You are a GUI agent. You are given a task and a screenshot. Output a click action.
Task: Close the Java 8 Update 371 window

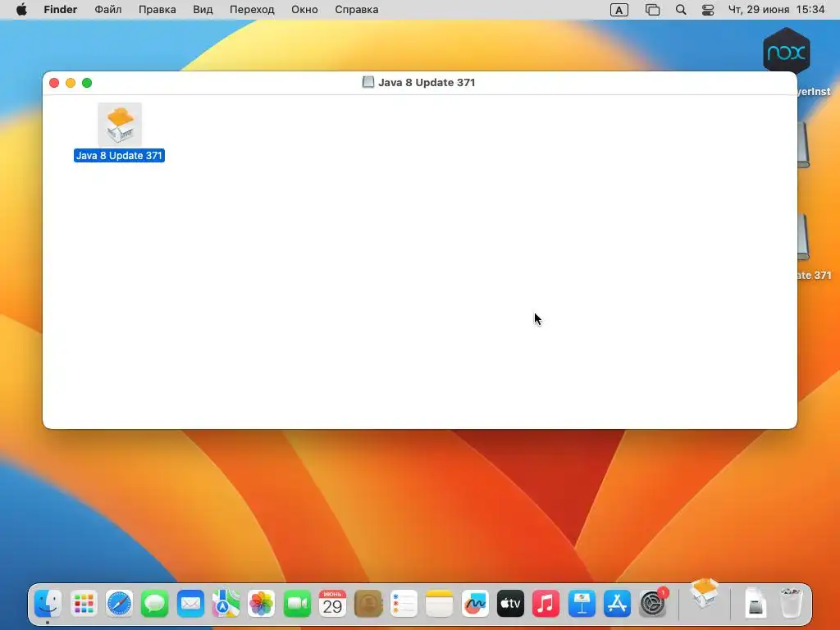tap(54, 83)
